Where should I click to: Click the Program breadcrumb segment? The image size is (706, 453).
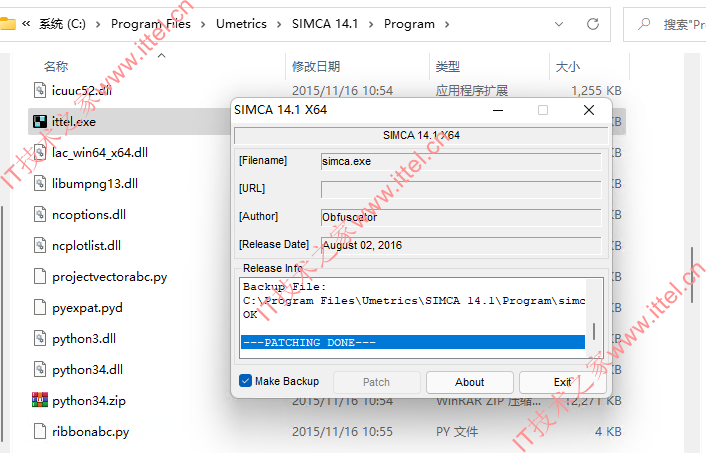409,24
